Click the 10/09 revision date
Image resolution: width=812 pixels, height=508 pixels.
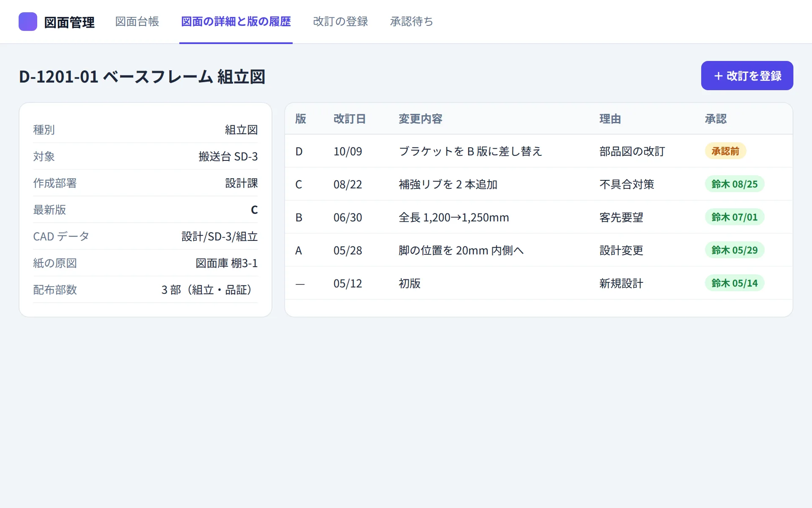348,152
